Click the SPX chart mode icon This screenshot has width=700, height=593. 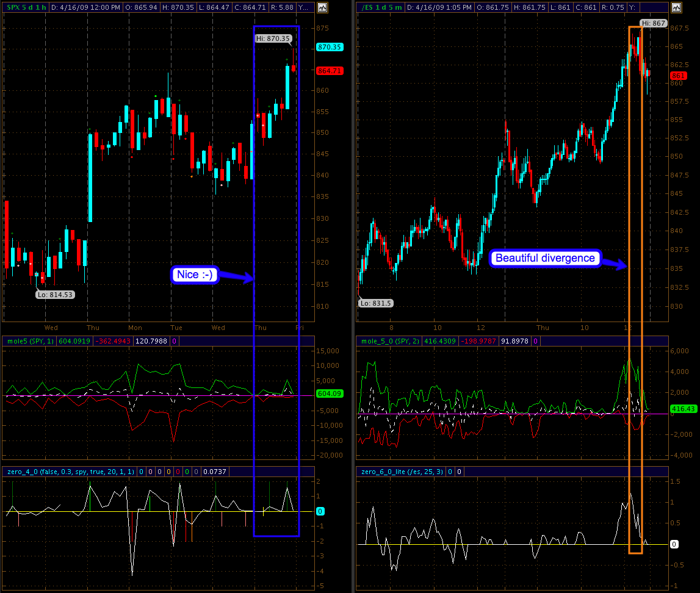pos(322,8)
